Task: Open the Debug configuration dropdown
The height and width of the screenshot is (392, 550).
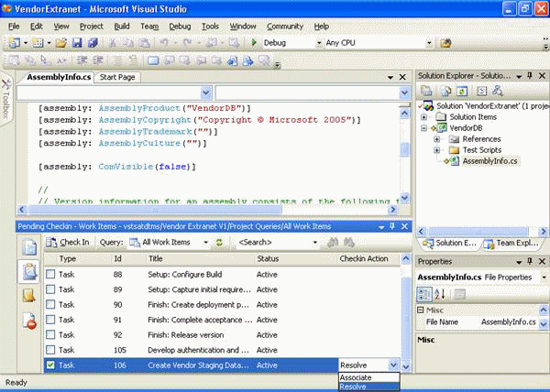Action: 319,43
